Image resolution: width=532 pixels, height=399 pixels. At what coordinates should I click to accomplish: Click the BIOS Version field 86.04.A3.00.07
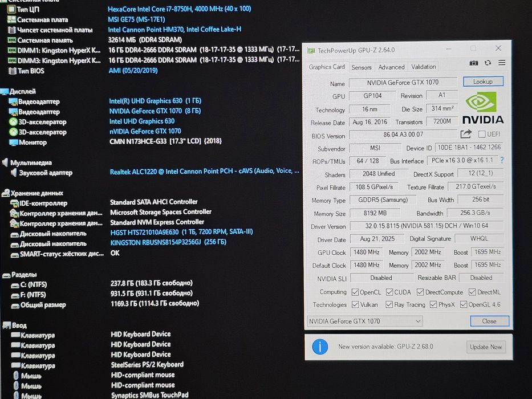[403, 135]
